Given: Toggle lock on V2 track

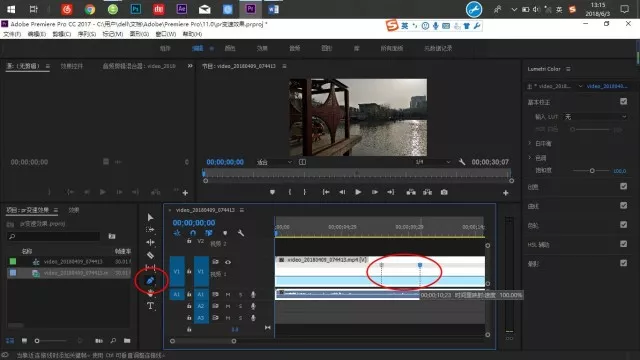Looking at the screenshot, I should (x=189, y=241).
